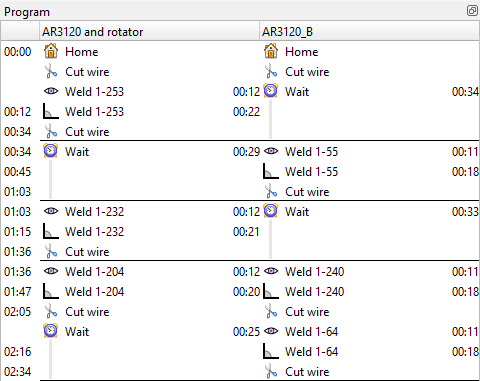Click the eye search icon for Weld 1-55
The height and width of the screenshot is (381, 480).
[x=271, y=151]
